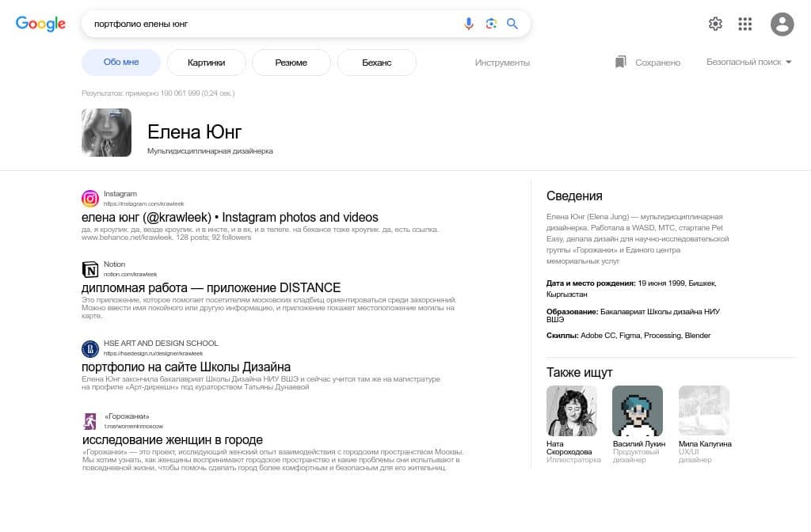Click the Василий Лукин pixel avatar thumbnail
811x532 pixels.
tap(638, 411)
